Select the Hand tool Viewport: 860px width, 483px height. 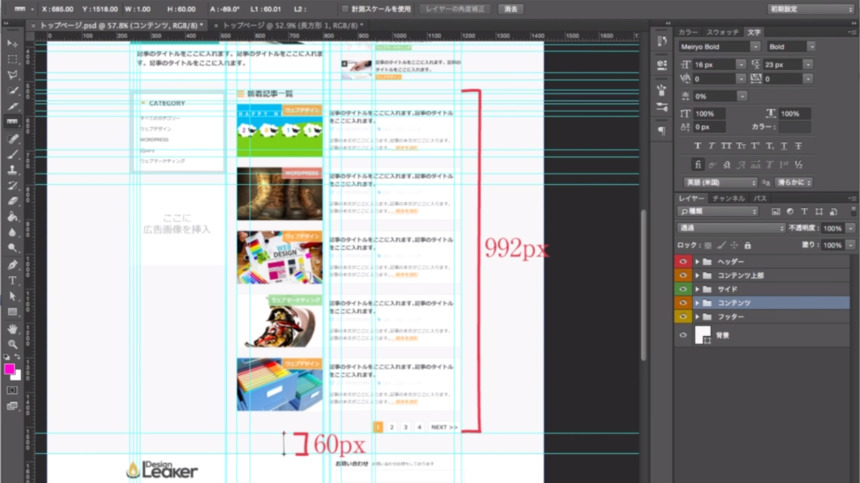click(x=12, y=329)
